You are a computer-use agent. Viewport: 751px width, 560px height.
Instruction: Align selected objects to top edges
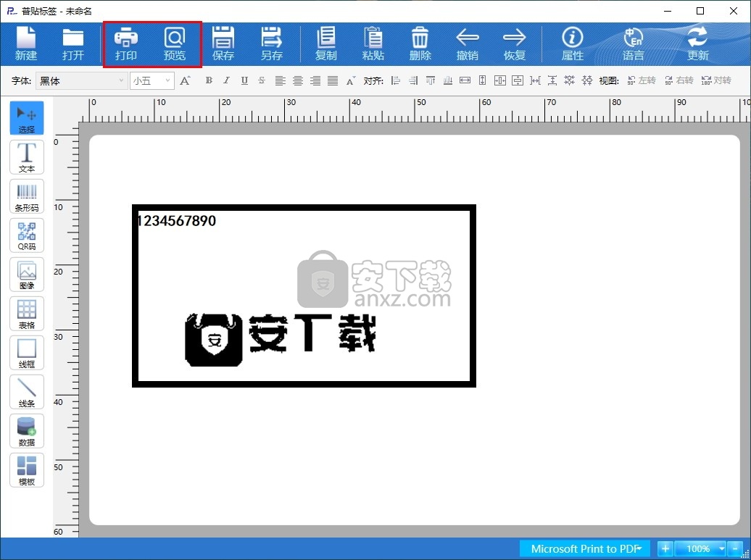[430, 80]
